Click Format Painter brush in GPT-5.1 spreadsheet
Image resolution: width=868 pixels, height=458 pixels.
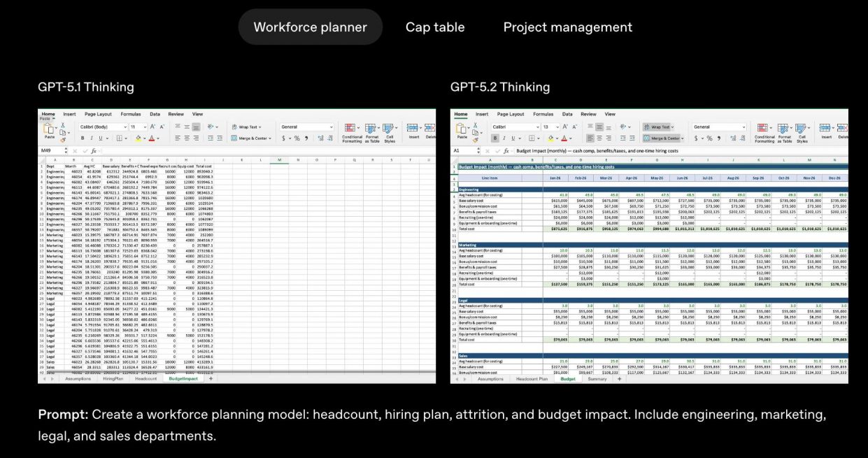63,140
